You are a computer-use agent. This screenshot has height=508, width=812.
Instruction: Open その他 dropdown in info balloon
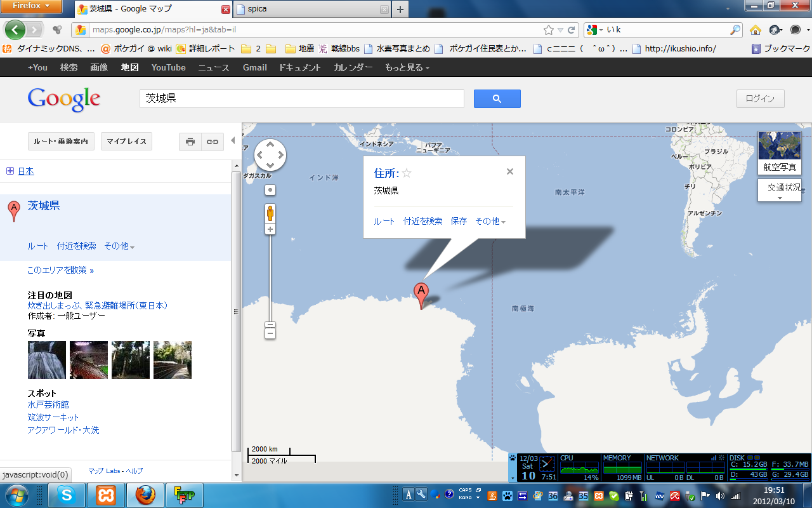click(x=490, y=222)
